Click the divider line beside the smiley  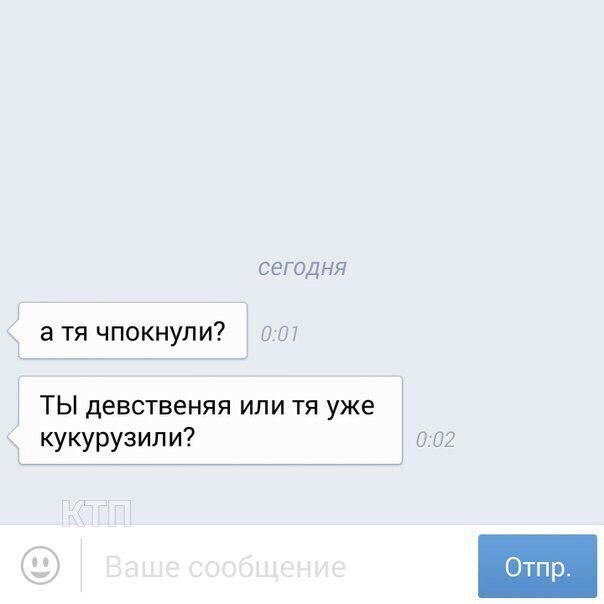(x=81, y=565)
